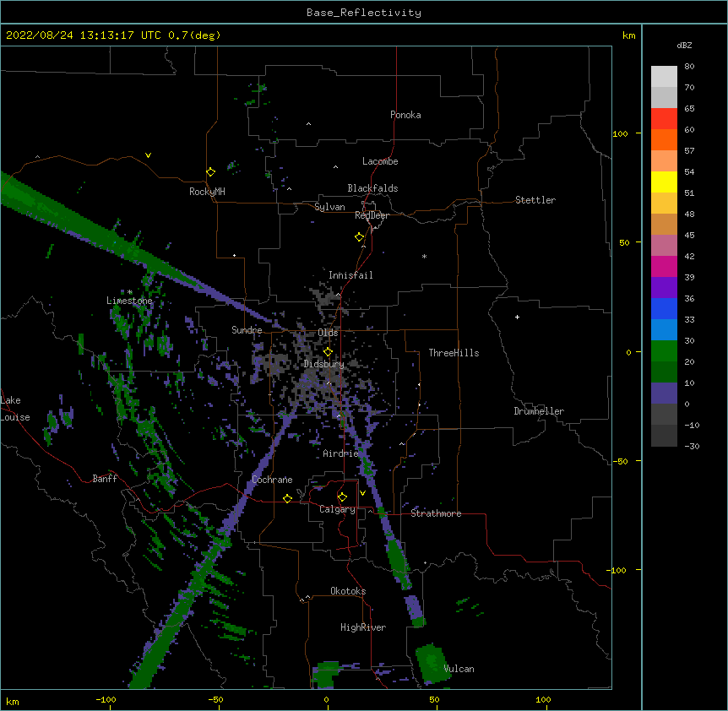The width and height of the screenshot is (728, 711).
Task: Select the orange 57–60 dBZ swatch
Action: [664, 139]
